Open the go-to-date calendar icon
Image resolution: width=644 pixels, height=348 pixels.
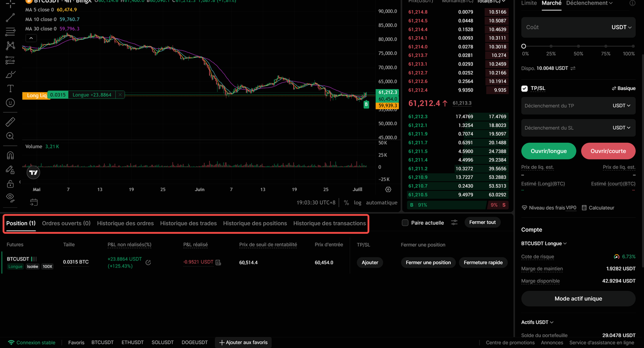point(34,202)
